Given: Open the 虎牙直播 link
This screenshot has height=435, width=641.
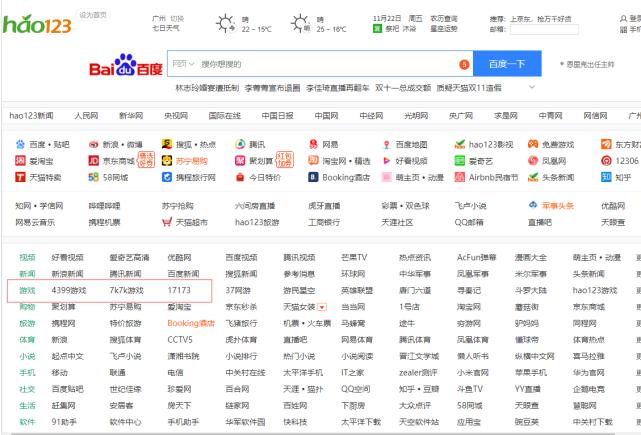Looking at the screenshot, I should [x=324, y=206].
